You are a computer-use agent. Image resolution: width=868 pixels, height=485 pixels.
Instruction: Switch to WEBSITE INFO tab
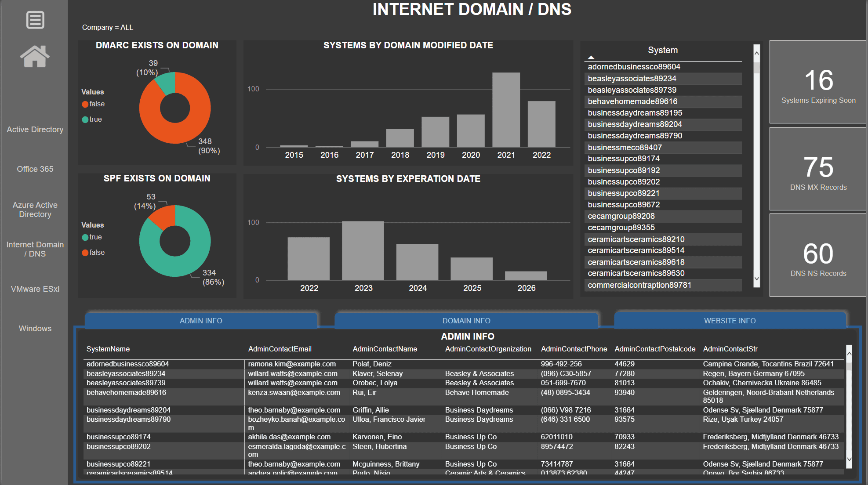(730, 321)
